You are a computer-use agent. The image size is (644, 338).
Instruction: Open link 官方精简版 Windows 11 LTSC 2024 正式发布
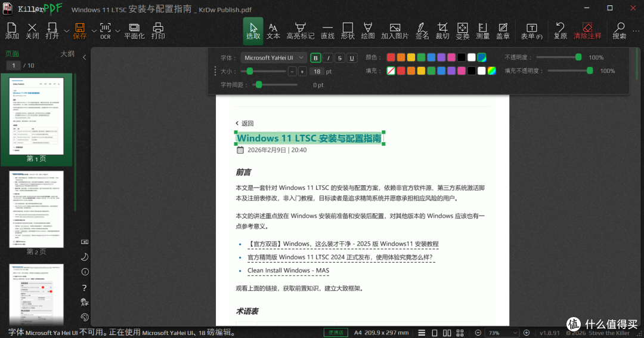point(340,257)
